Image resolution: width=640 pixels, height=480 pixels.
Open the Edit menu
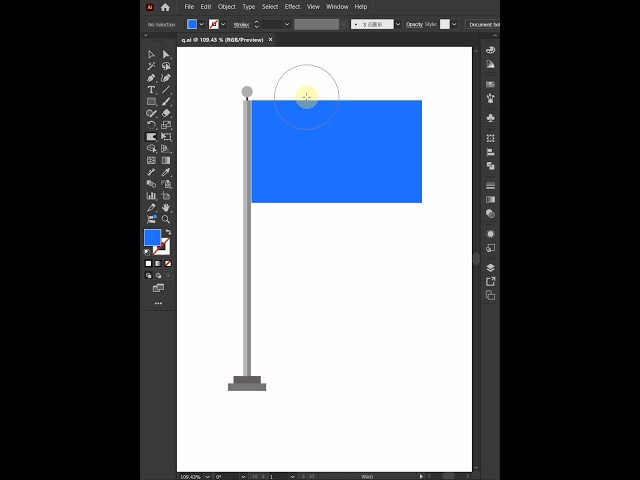tap(206, 7)
